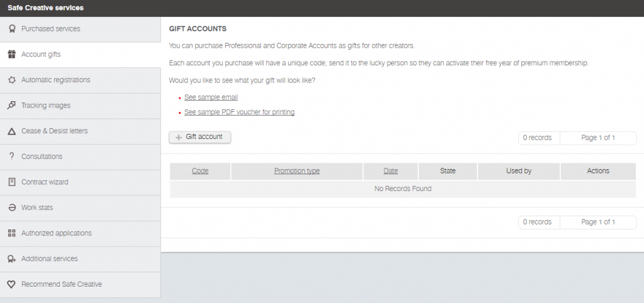Sort the table by Code column

[200, 171]
